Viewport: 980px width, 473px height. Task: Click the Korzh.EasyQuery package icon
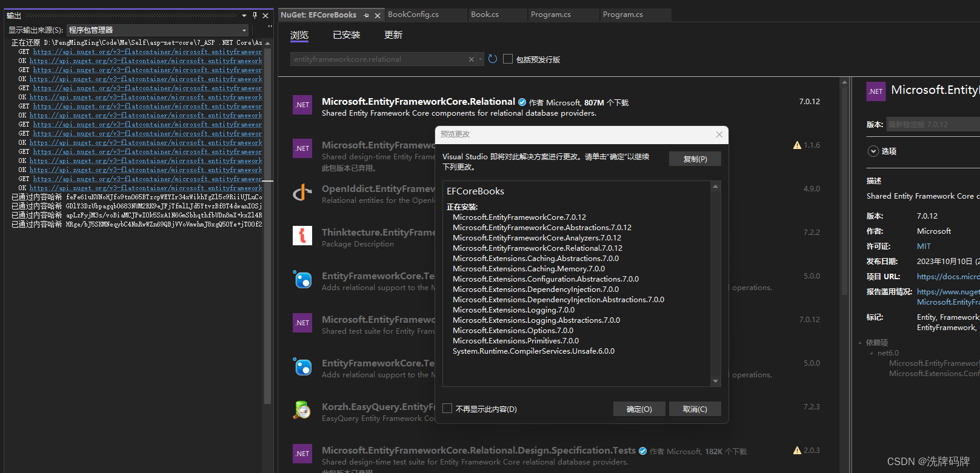coord(302,410)
